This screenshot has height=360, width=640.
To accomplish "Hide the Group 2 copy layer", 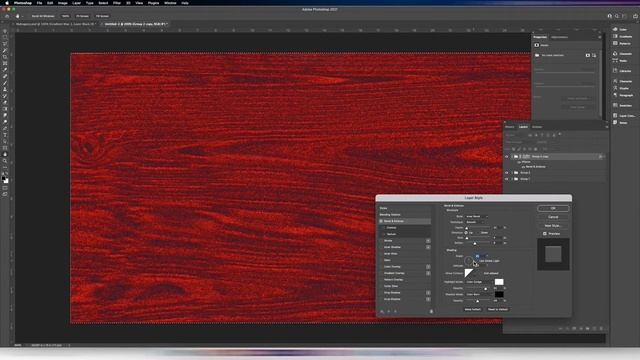I will coord(507,156).
